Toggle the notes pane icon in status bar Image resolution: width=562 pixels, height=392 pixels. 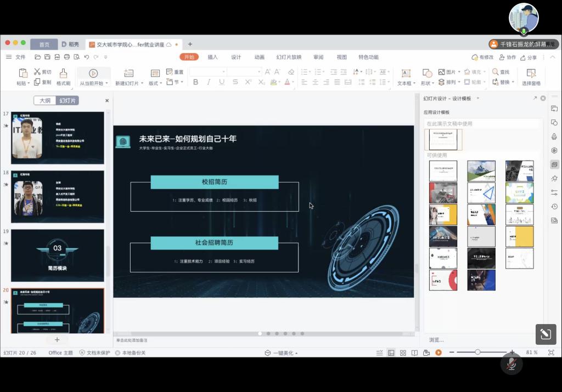tap(380, 353)
